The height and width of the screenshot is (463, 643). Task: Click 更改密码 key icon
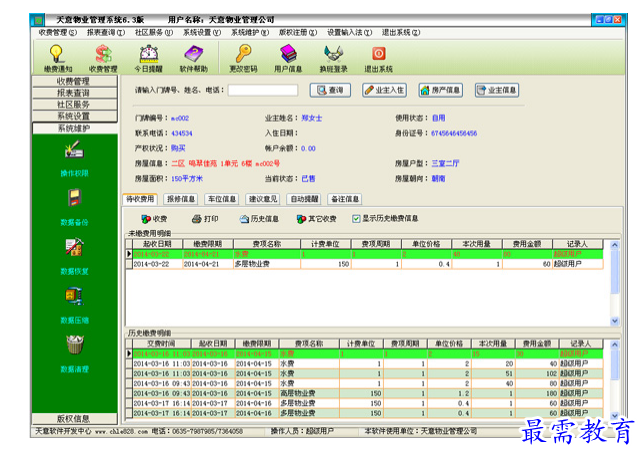(x=243, y=59)
